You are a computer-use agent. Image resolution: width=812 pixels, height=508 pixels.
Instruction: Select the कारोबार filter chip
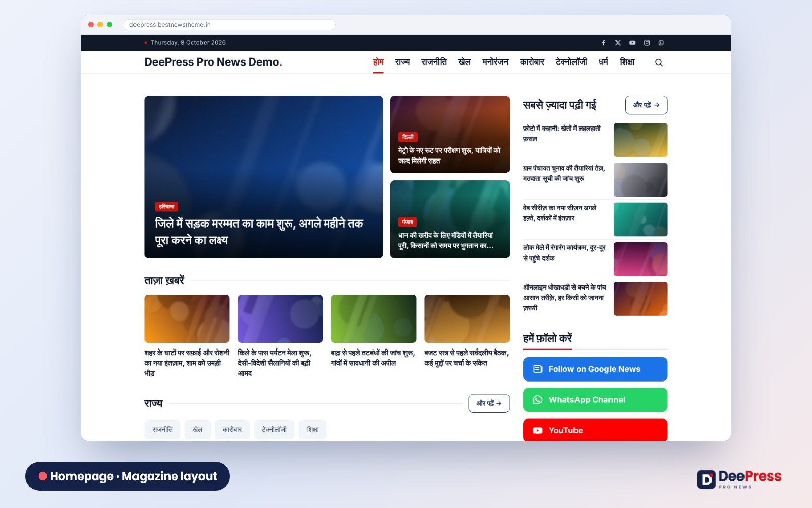pos(232,430)
